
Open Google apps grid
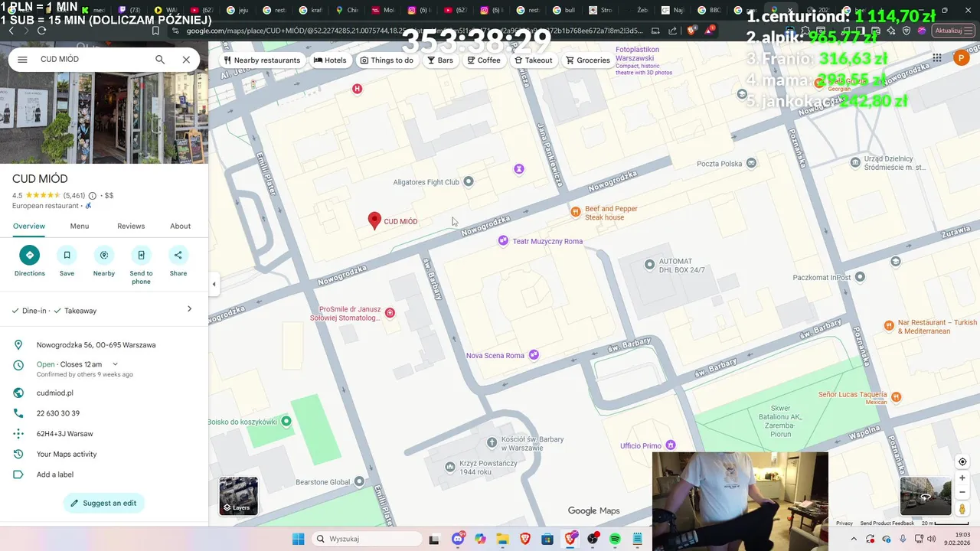pyautogui.click(x=937, y=58)
